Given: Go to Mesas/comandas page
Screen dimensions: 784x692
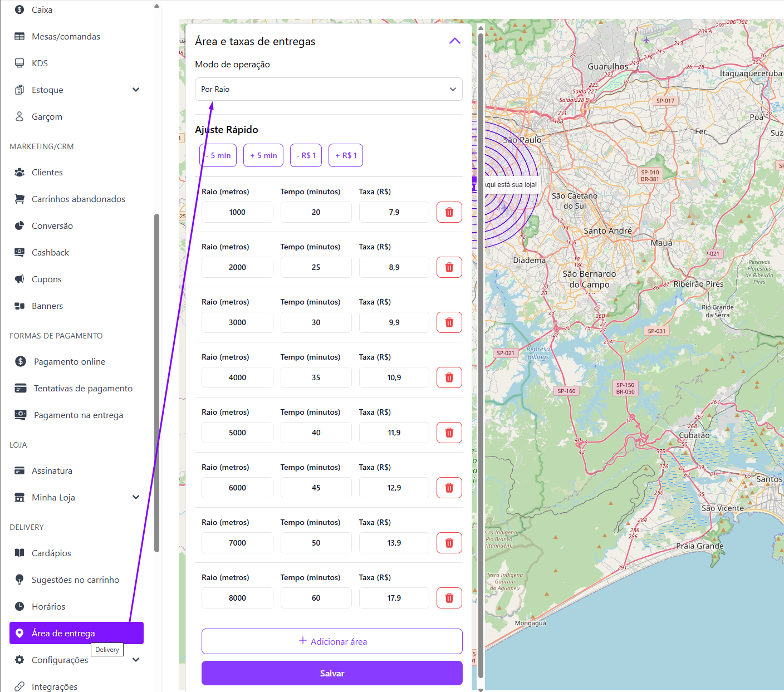Looking at the screenshot, I should click(x=66, y=36).
